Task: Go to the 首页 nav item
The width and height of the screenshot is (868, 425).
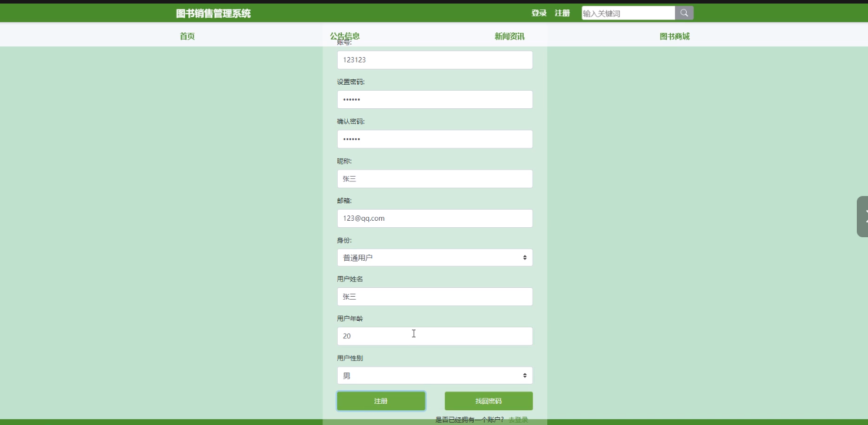Action: point(187,36)
